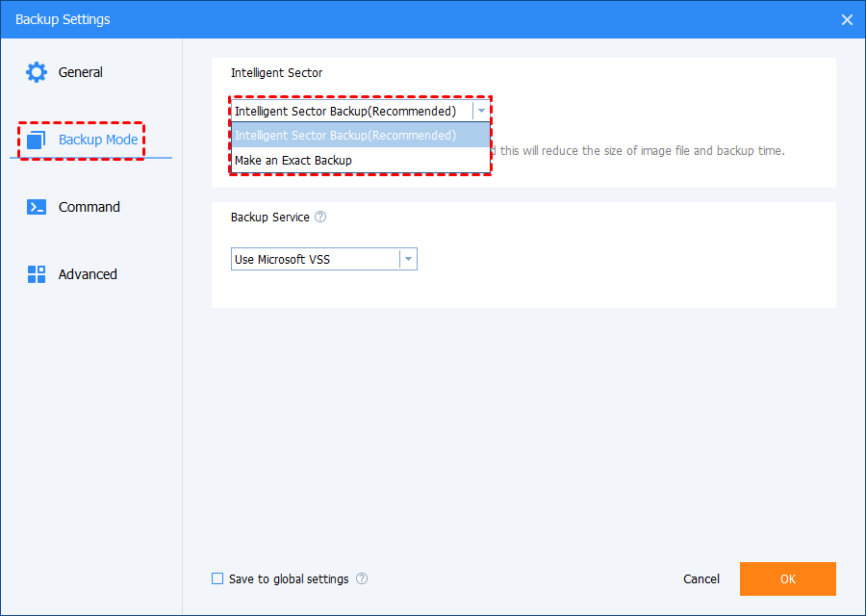866x616 pixels.
Task: Click the stacked squares Backup Mode icon
Action: coord(37,141)
